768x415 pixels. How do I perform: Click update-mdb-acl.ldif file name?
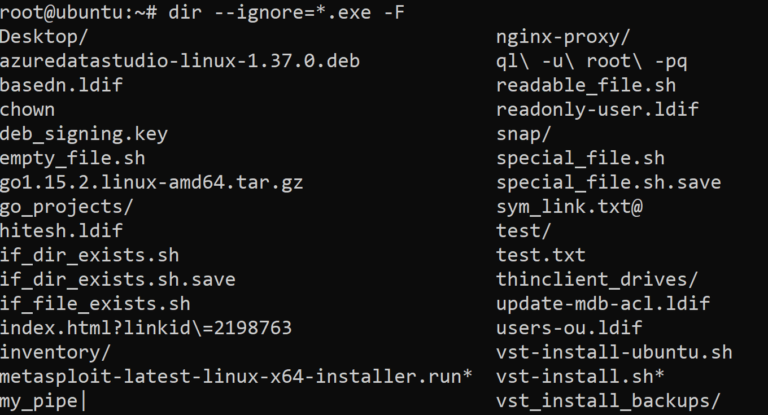click(x=603, y=304)
